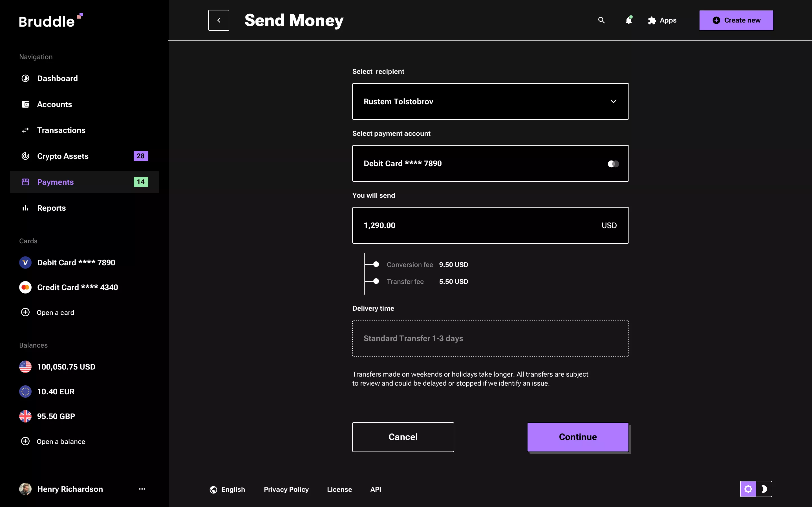Toggle the Debit Card **** 7890 payment account
Viewport: 812px width, 507px height.
point(613,164)
